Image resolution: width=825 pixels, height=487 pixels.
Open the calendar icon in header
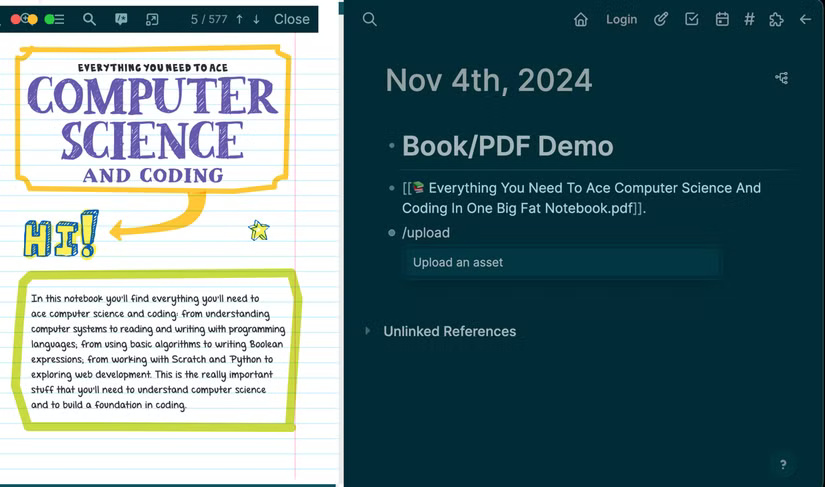coord(722,19)
